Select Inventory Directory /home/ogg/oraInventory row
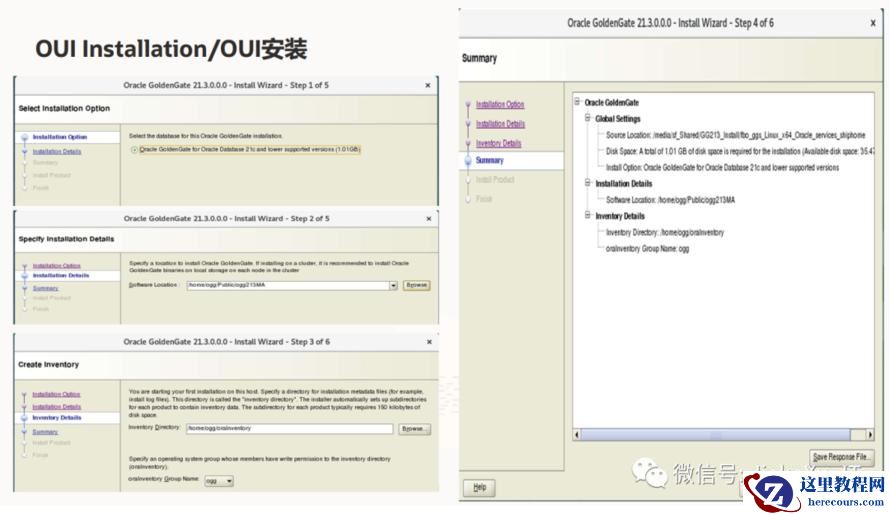 point(665,233)
